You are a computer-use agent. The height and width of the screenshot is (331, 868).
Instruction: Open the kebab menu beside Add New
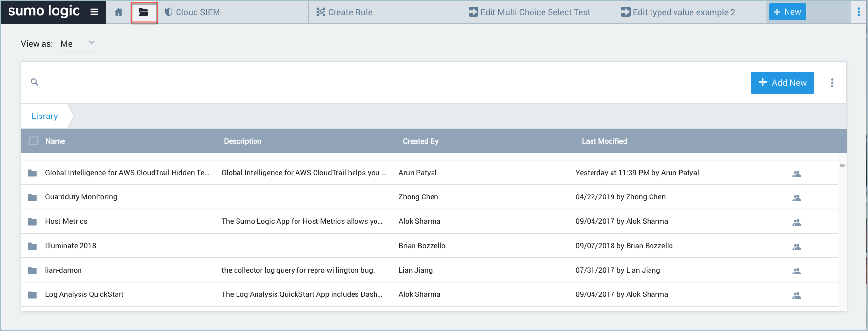pos(832,83)
